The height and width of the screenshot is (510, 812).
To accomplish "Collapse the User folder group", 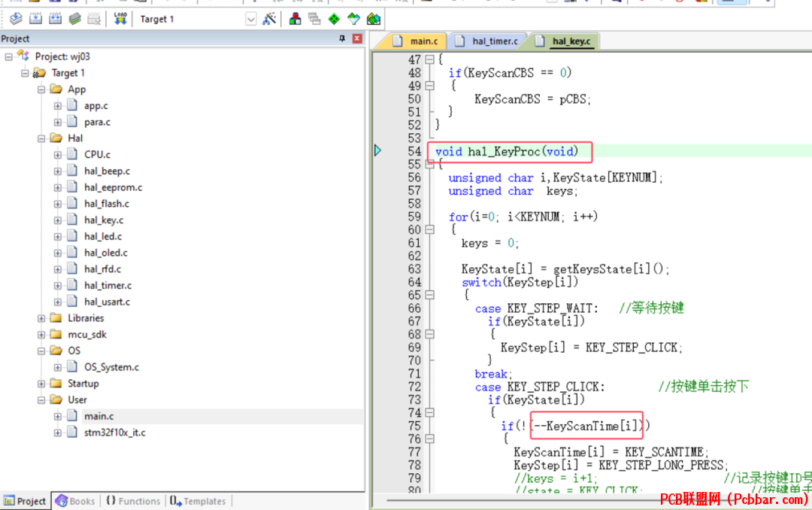I will pos(41,400).
